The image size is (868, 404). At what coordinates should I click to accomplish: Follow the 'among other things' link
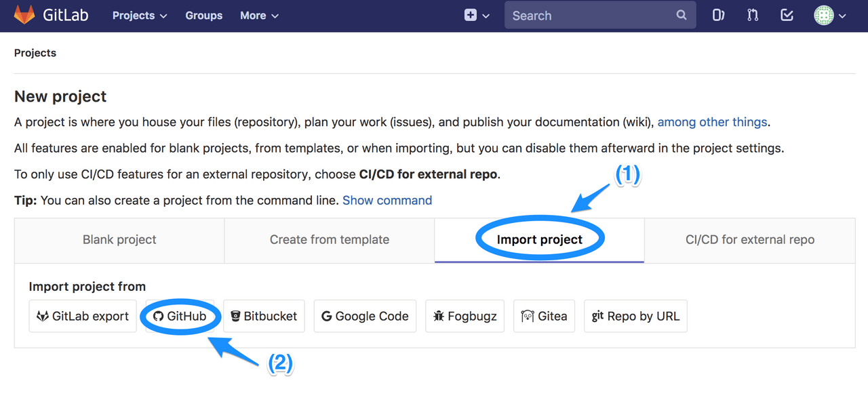tap(712, 123)
